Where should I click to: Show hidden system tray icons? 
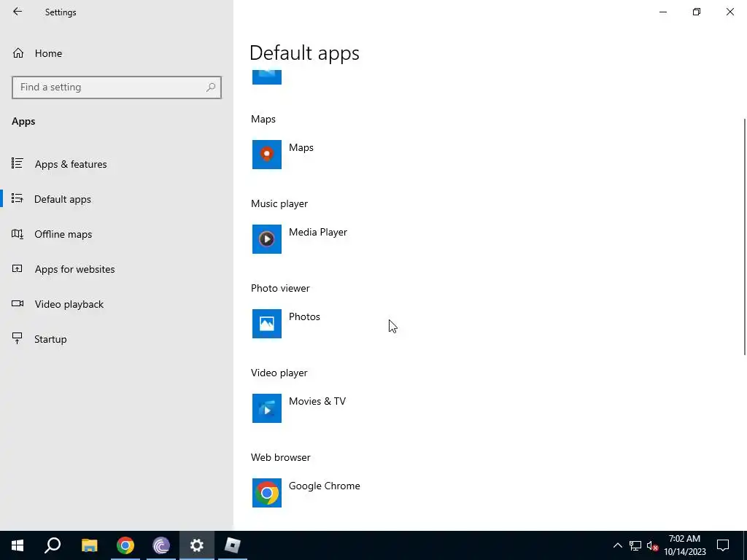[x=617, y=545]
